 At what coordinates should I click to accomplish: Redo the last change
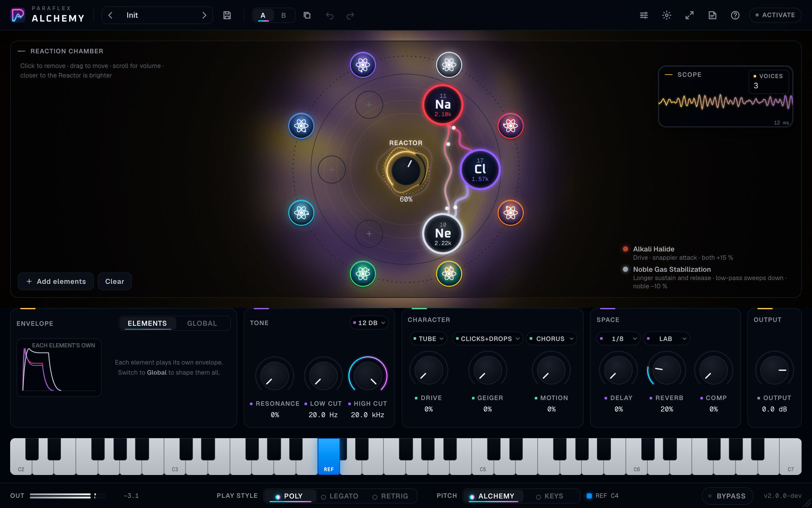[350, 16]
